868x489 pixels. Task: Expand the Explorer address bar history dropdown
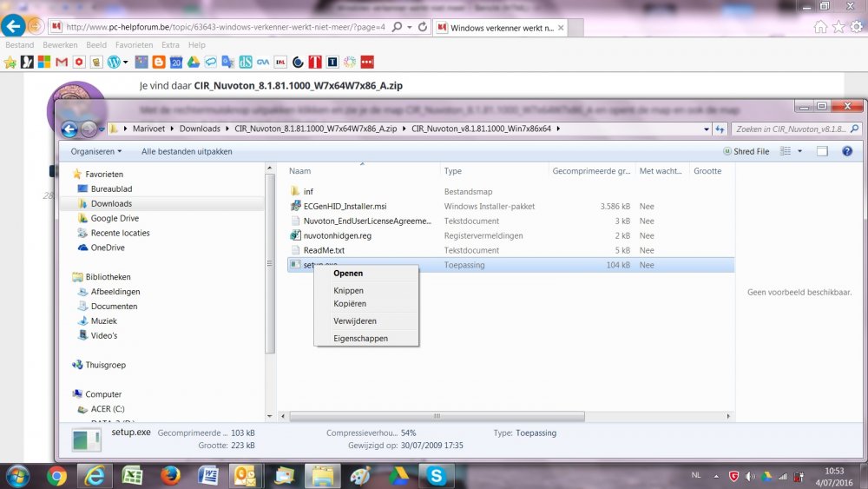(x=707, y=129)
